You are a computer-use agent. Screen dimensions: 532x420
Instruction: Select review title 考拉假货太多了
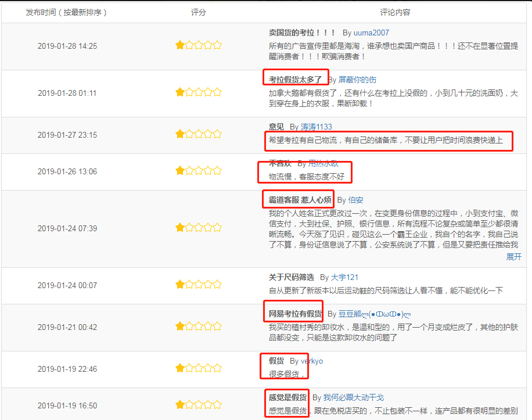(x=295, y=80)
